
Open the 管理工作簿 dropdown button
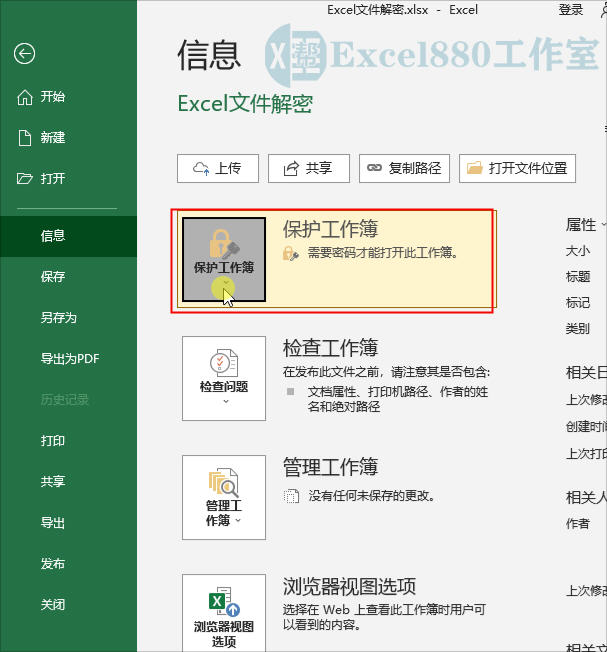[224, 497]
